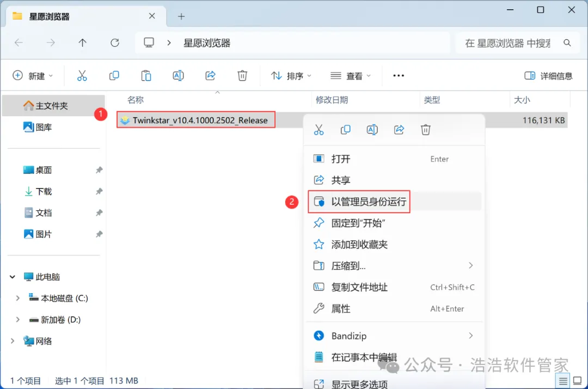Image resolution: width=588 pixels, height=389 pixels.
Task: Choose 属性 in the context menu
Action: click(x=395, y=309)
